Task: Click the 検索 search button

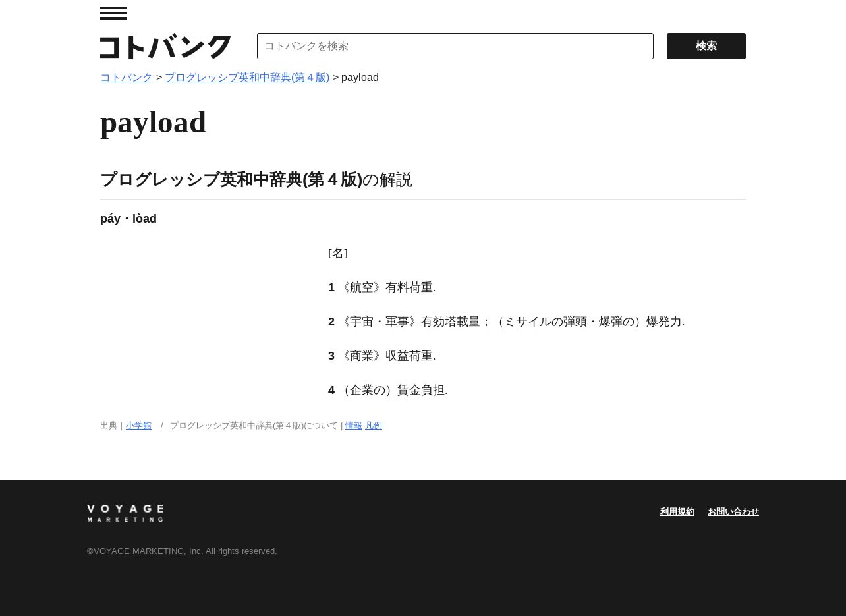Action: [706, 46]
